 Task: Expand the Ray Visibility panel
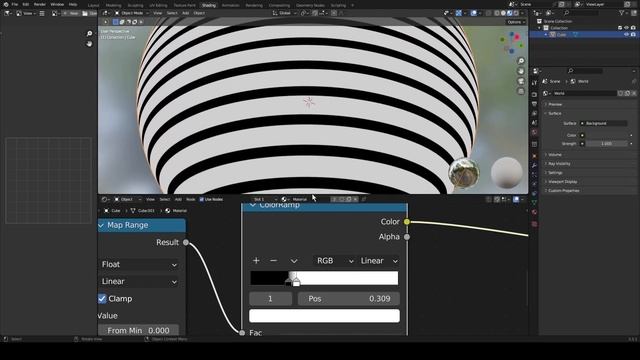[x=559, y=164]
